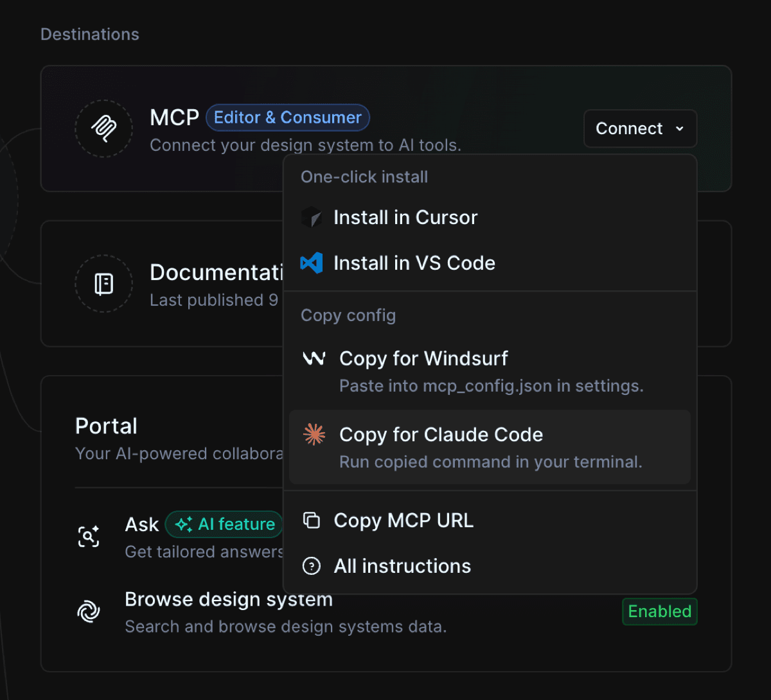Choose Install in Cursor

pyautogui.click(x=490, y=218)
